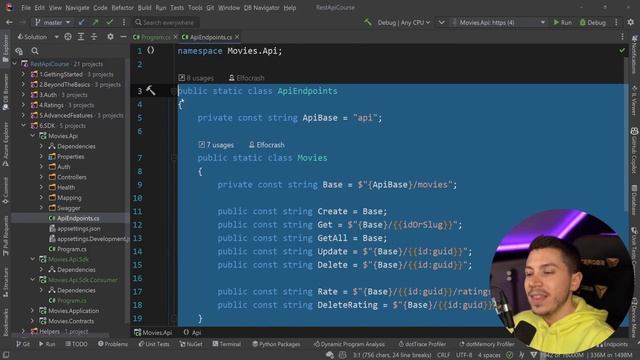640x360 pixels.
Task: Expand the 3.Auth folder
Action: 23,95
